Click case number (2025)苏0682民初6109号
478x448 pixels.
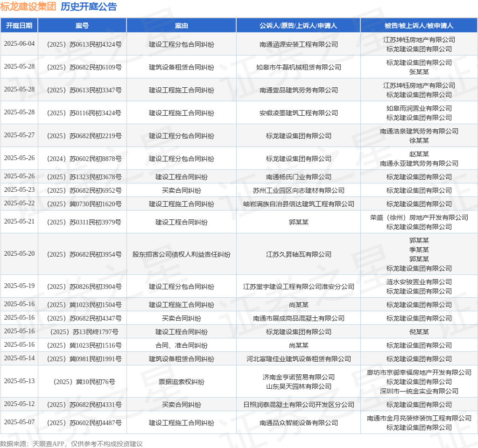[84, 67]
